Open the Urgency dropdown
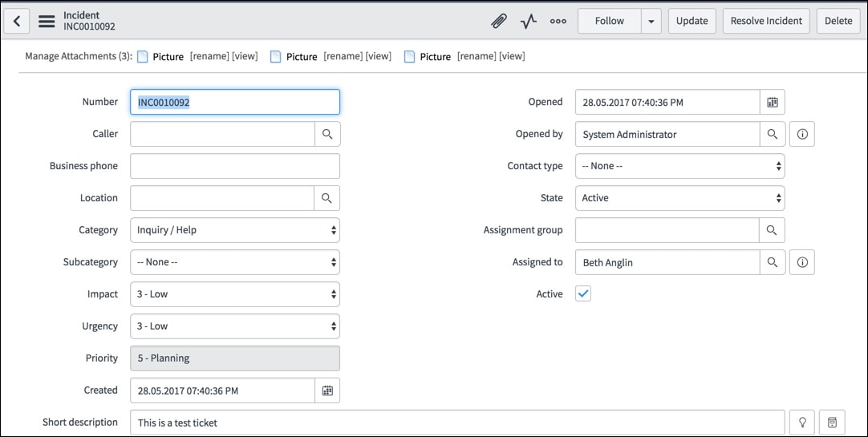Viewport: 868px width, 437px height. point(235,326)
